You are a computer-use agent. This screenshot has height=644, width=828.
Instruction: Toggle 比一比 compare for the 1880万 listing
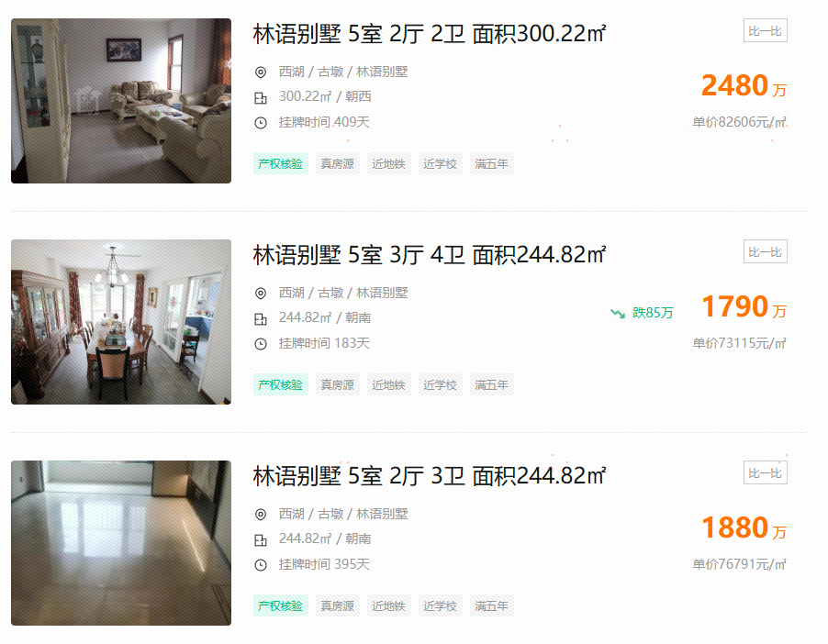click(766, 473)
